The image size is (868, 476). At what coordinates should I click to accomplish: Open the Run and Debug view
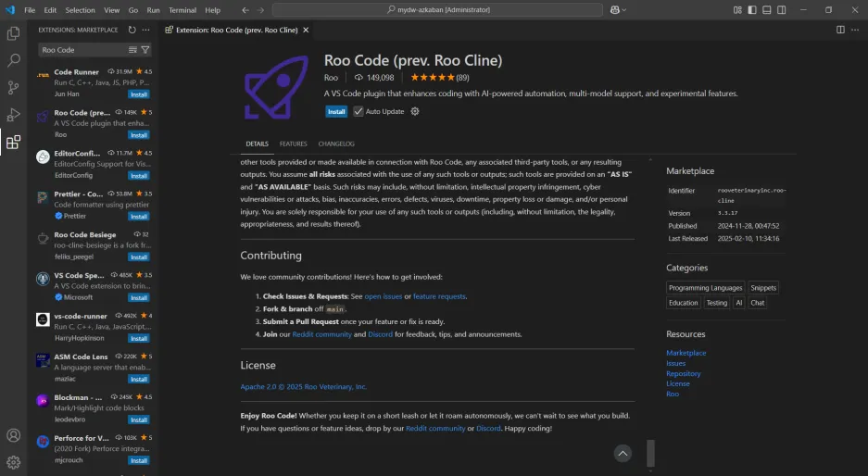13,115
